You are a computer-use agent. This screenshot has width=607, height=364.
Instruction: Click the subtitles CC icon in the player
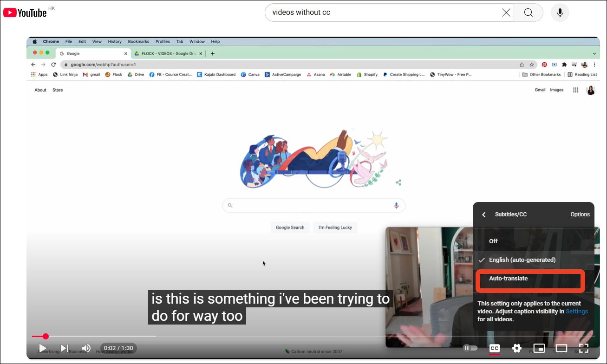click(494, 348)
